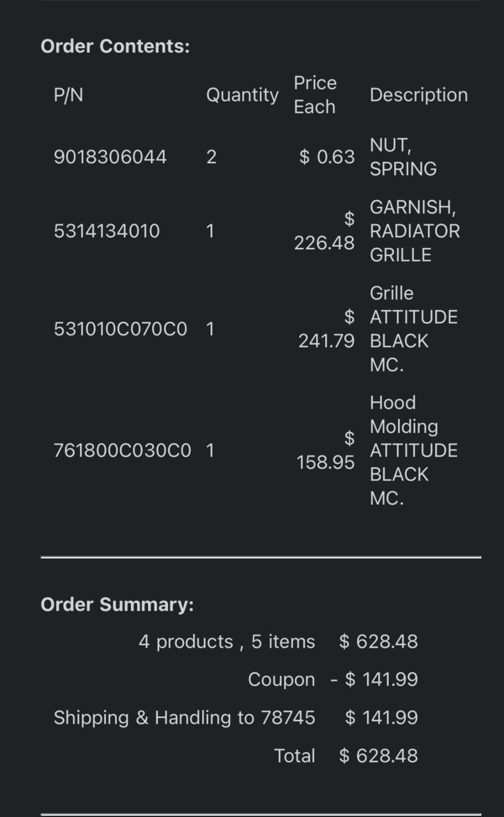Click the P/N column header
The image size is (504, 817).
point(68,95)
